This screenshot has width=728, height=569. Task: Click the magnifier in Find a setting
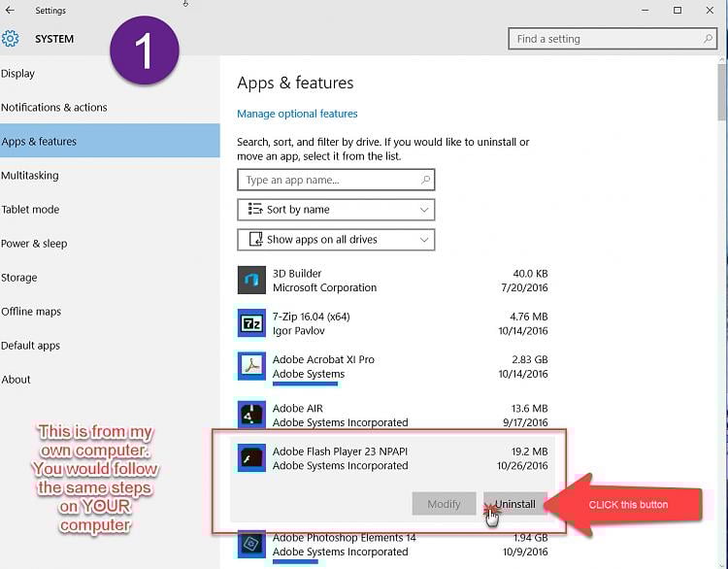pyautogui.click(x=708, y=39)
